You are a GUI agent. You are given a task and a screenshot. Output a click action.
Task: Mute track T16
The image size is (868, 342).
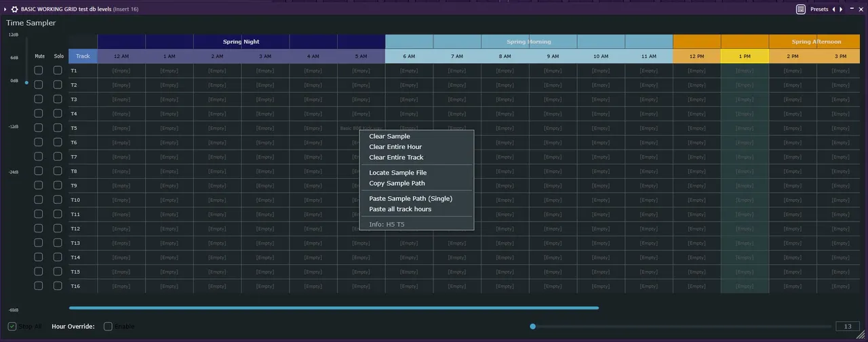point(39,286)
